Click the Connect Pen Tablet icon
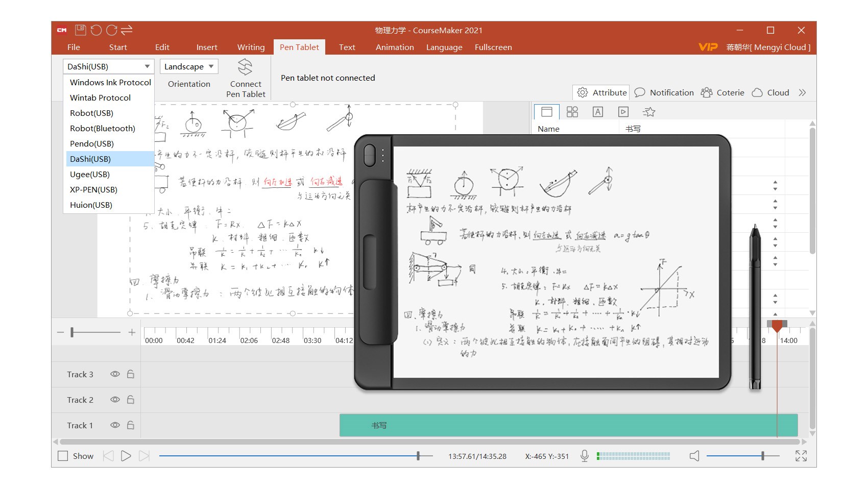The height and width of the screenshot is (488, 868). (245, 67)
